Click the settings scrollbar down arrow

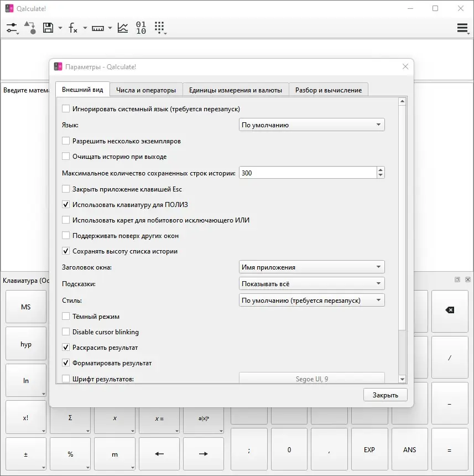click(x=402, y=379)
